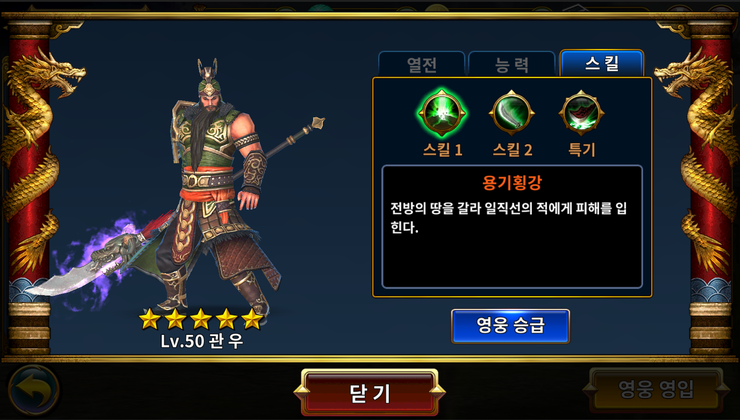This screenshot has width=740, height=420.
Task: Click the Lv.50 관우 name label
Action: click(x=202, y=341)
